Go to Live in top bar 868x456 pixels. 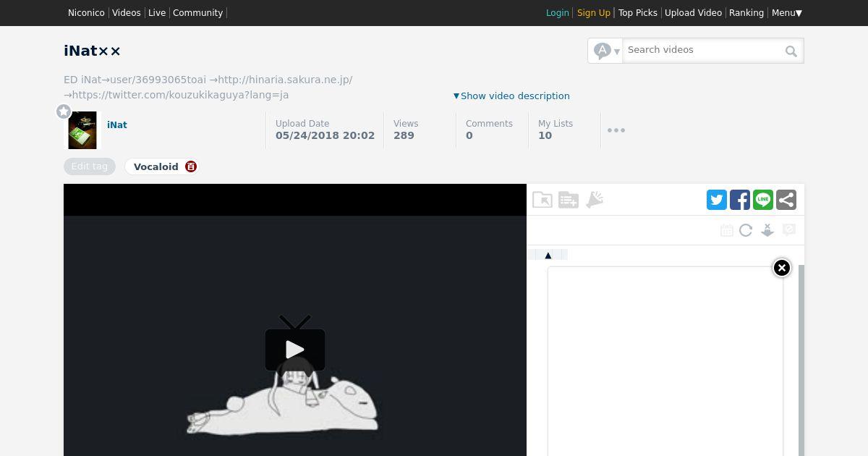tap(157, 13)
